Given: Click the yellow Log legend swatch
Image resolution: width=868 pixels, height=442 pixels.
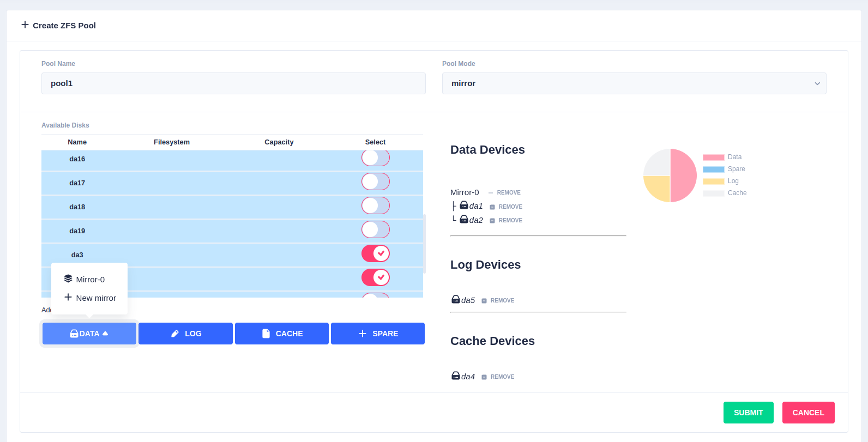Looking at the screenshot, I should [714, 181].
